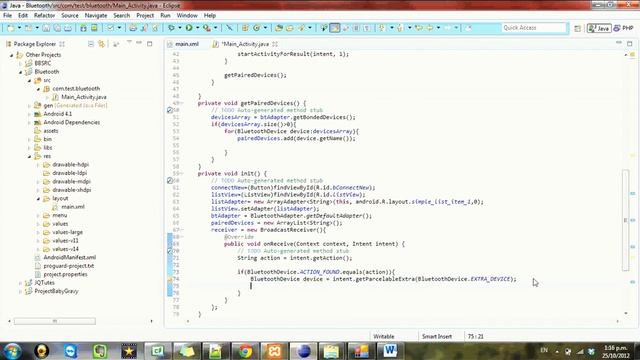The height and width of the screenshot is (360, 640).
Task: Open Microsoft Word from the taskbar
Action: (x=390, y=351)
